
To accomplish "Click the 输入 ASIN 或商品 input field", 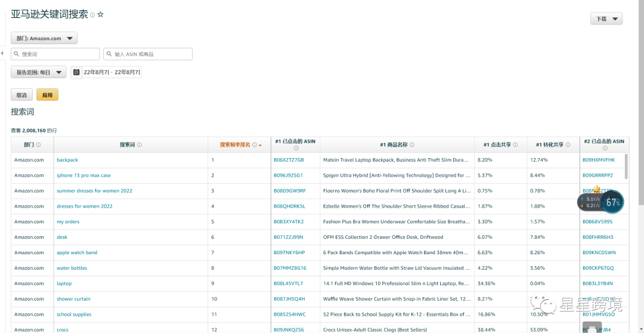I will coord(148,54).
